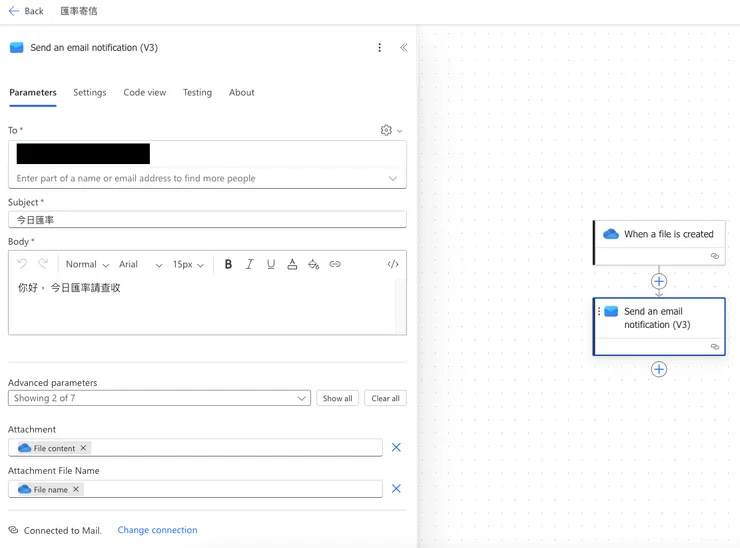This screenshot has height=548, width=740.
Task: Click the Subject input field
Action: 207,220
